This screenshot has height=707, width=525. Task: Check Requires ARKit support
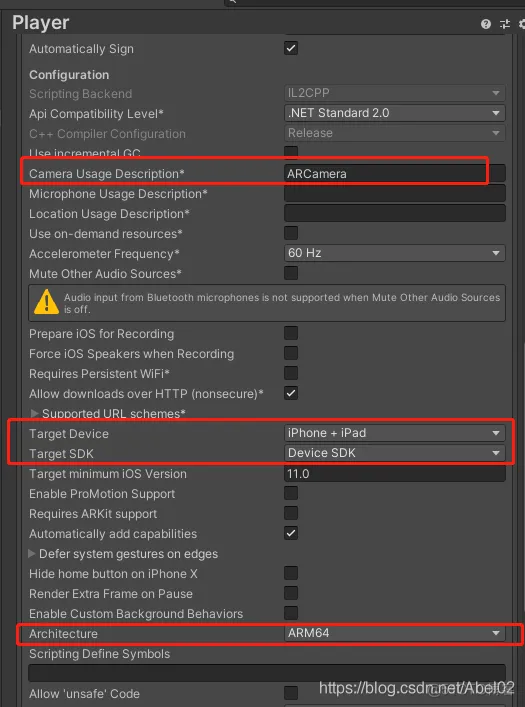point(291,513)
